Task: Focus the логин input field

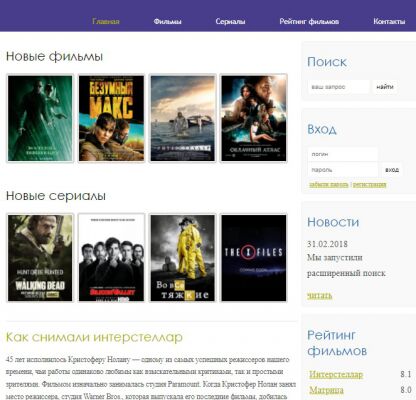Action: pyautogui.click(x=343, y=154)
